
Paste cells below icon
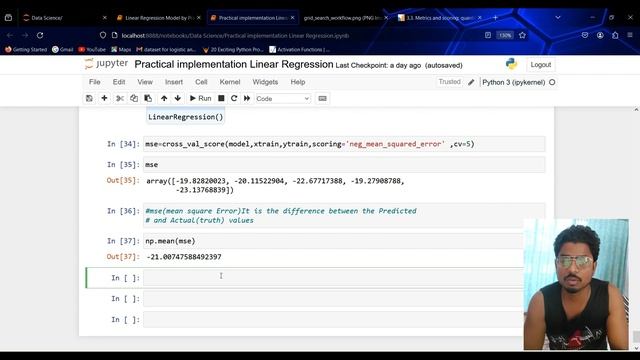coord(148,98)
